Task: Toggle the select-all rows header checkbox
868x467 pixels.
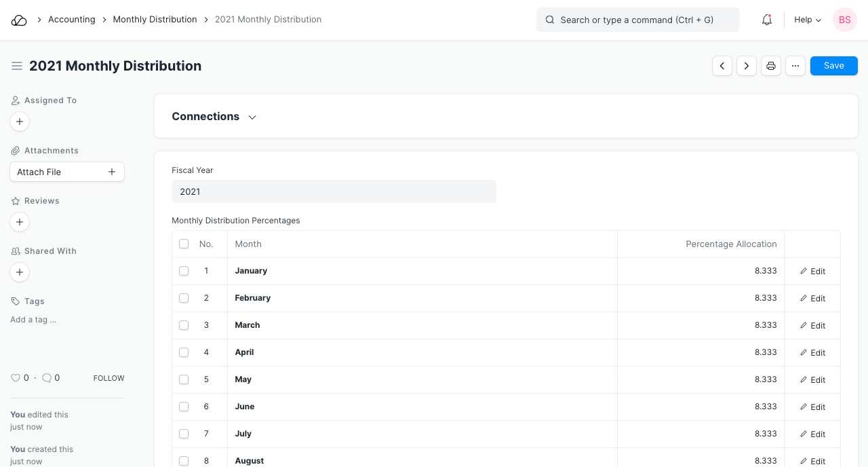Action: [184, 244]
